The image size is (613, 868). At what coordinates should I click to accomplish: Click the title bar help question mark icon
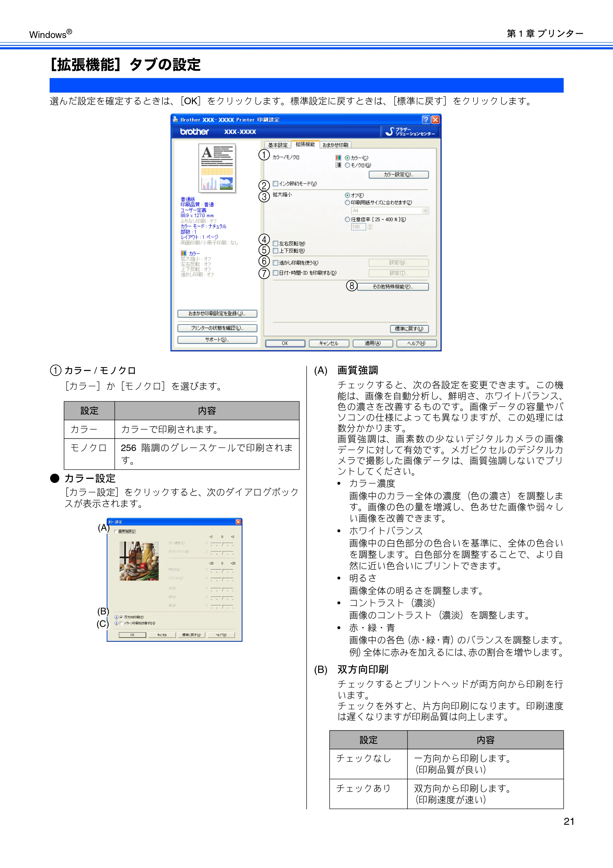426,120
